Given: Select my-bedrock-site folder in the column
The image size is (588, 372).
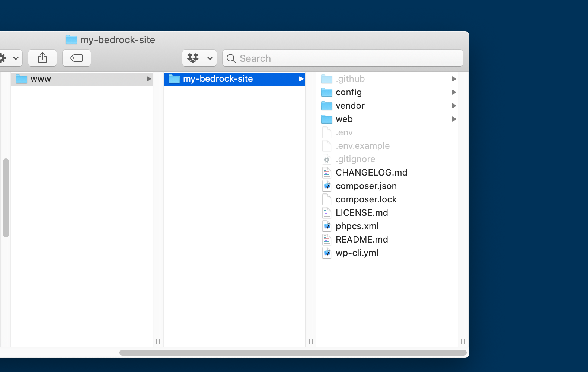Looking at the screenshot, I should pyautogui.click(x=218, y=79).
